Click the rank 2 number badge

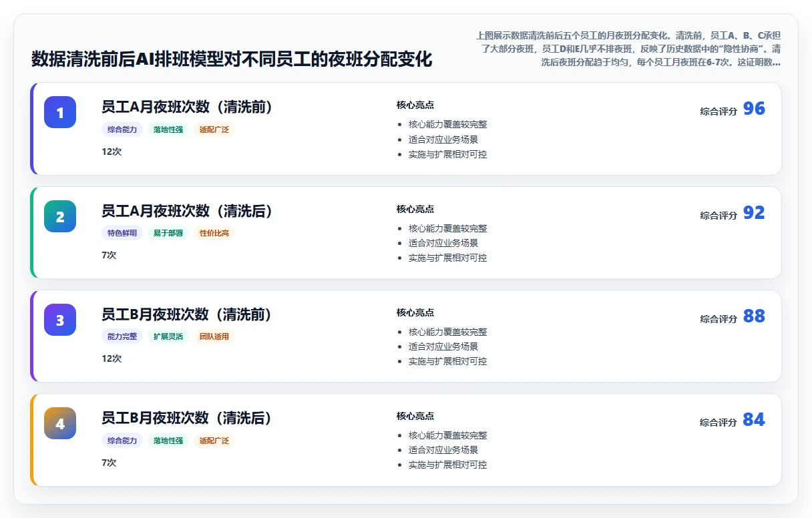tap(60, 216)
